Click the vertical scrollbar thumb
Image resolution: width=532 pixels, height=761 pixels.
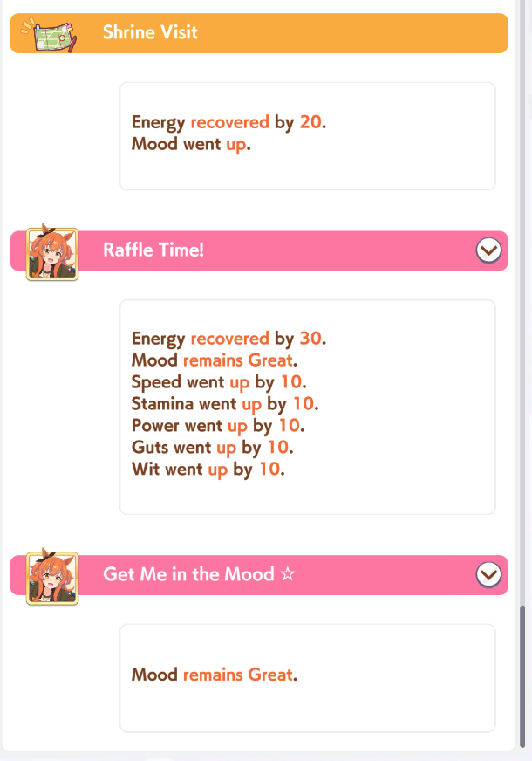[x=522, y=676]
